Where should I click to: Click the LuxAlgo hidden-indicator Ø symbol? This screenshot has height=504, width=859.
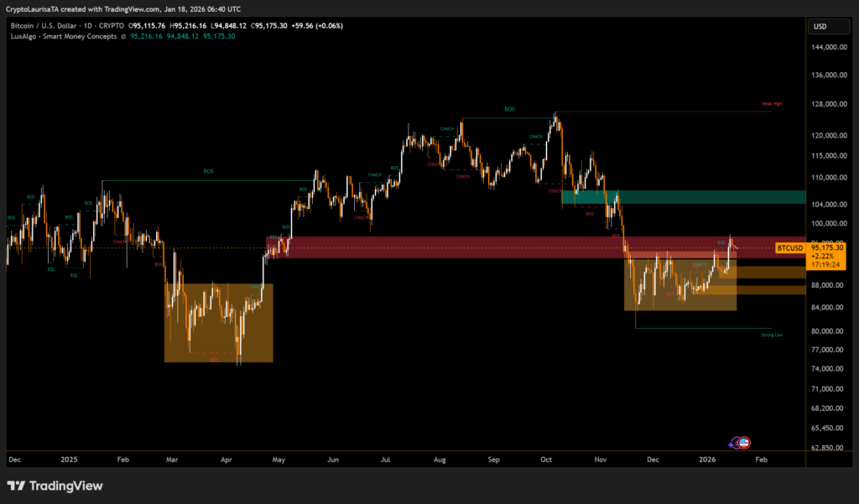pyautogui.click(x=124, y=36)
